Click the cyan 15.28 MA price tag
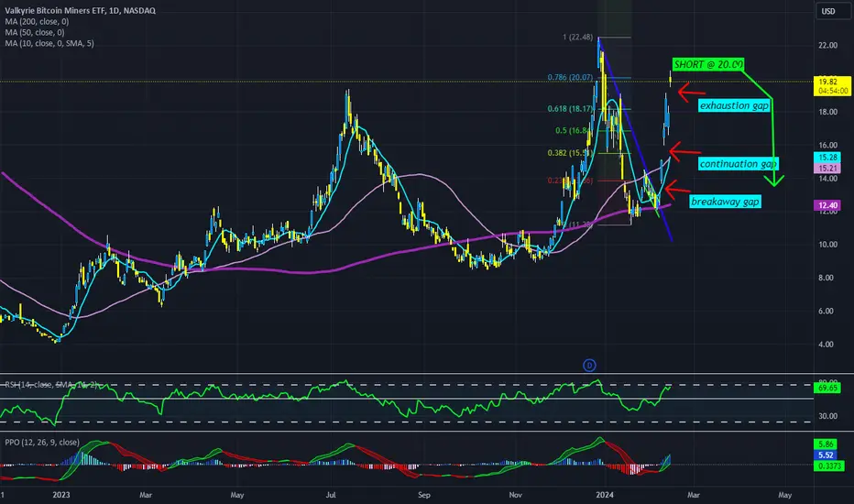 point(827,157)
